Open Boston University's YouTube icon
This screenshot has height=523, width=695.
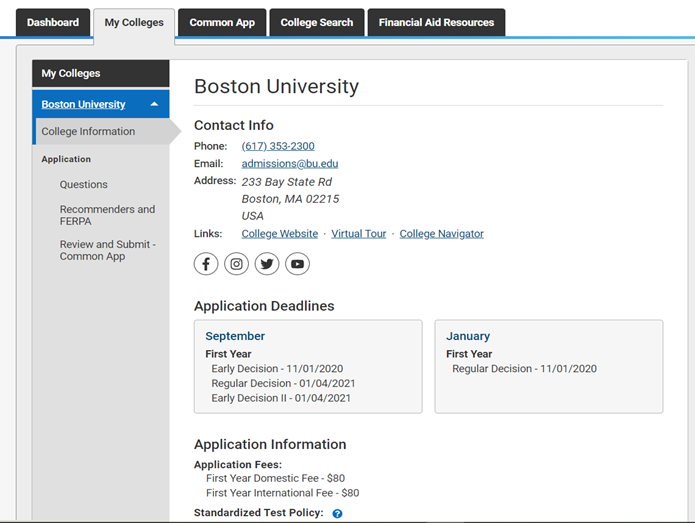[x=297, y=264]
